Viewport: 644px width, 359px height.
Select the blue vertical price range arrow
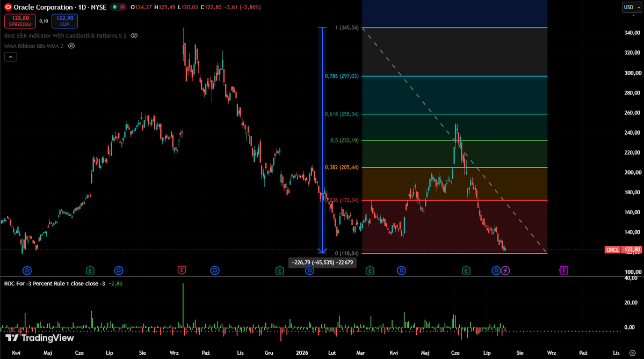pos(322,140)
